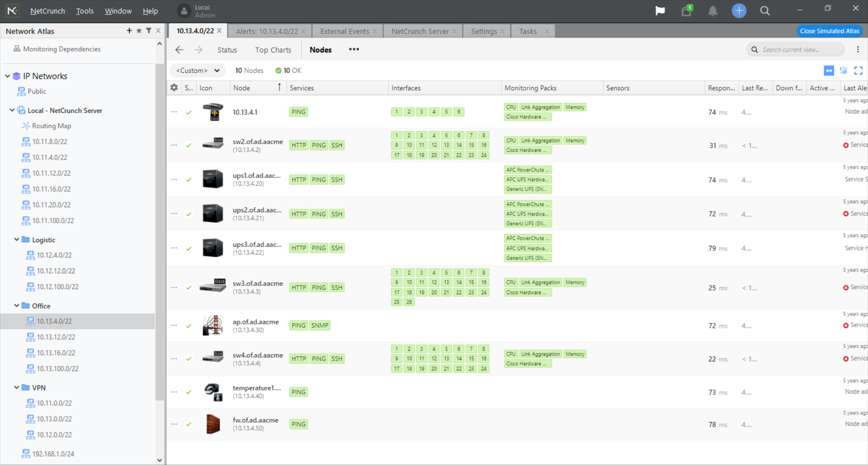Click the firewall icon for fw.of.ad.aacme

click(x=213, y=424)
